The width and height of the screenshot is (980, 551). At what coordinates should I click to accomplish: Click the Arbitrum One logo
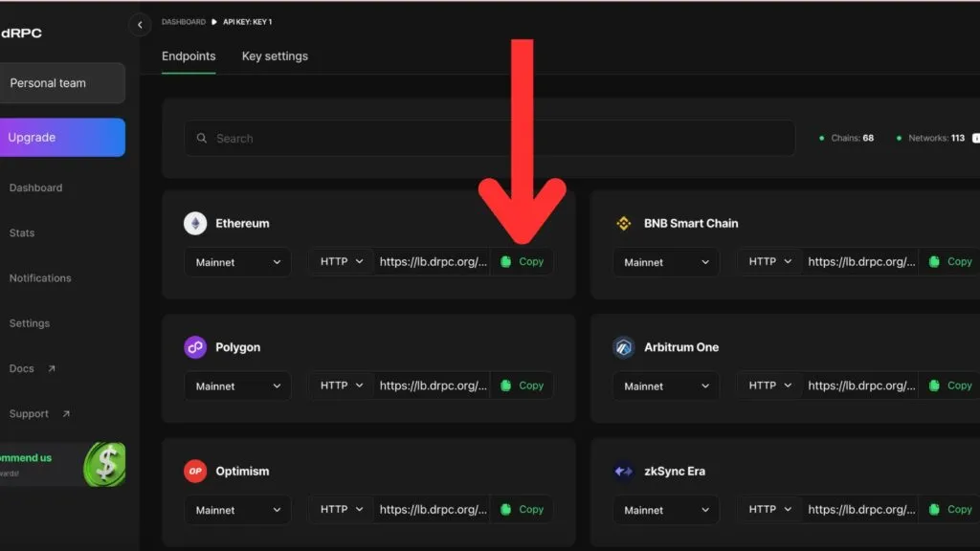point(624,346)
